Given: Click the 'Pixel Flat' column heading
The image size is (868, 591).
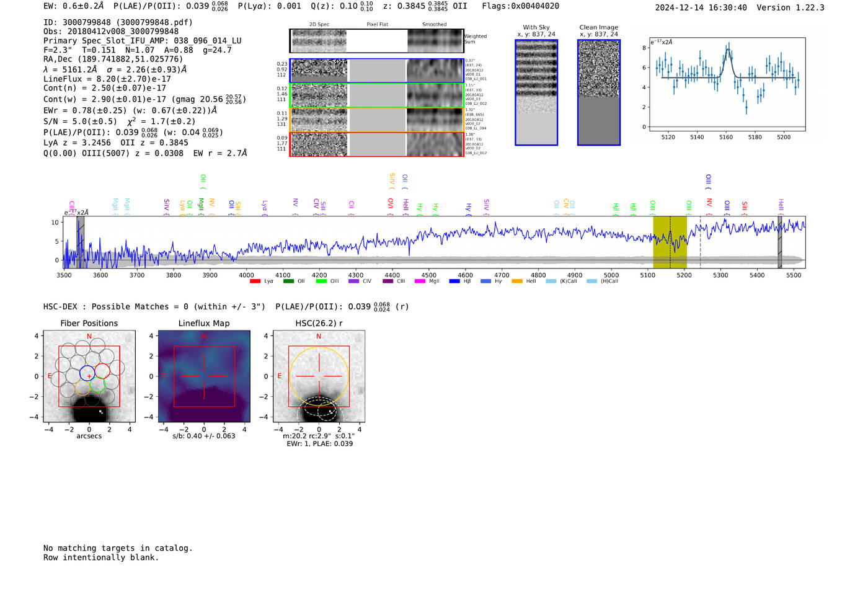Looking at the screenshot, I should click(378, 25).
